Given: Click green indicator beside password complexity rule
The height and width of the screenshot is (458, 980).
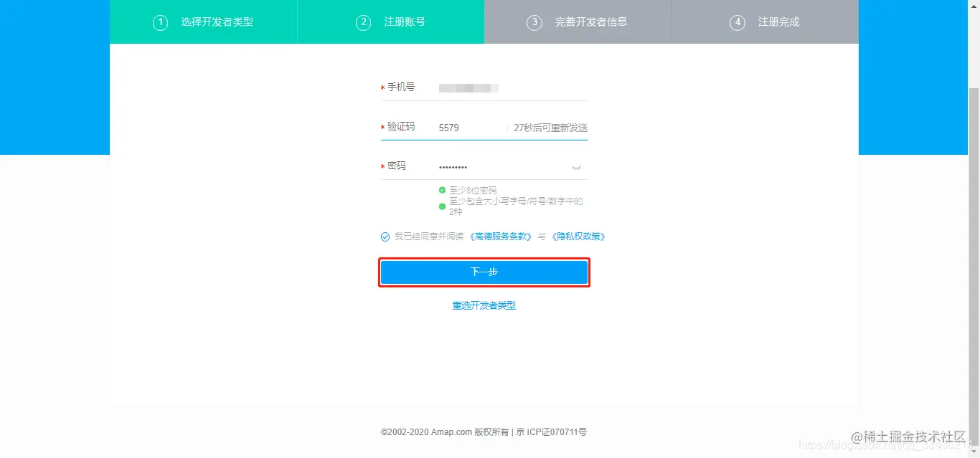Looking at the screenshot, I should (442, 206).
